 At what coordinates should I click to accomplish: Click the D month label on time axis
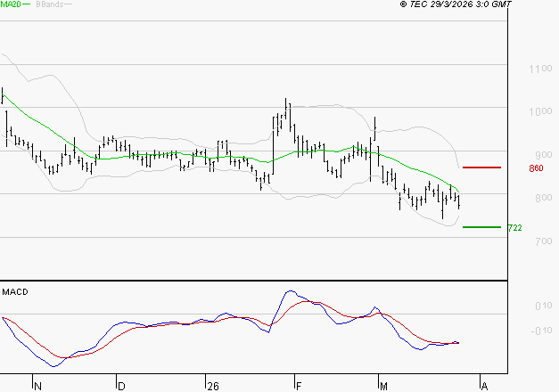pos(121,387)
